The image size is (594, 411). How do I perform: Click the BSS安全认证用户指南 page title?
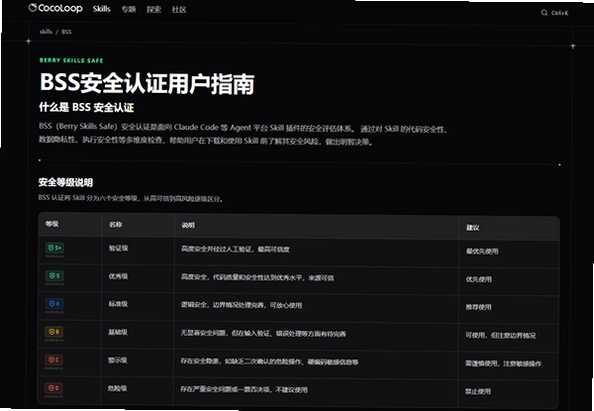point(147,83)
